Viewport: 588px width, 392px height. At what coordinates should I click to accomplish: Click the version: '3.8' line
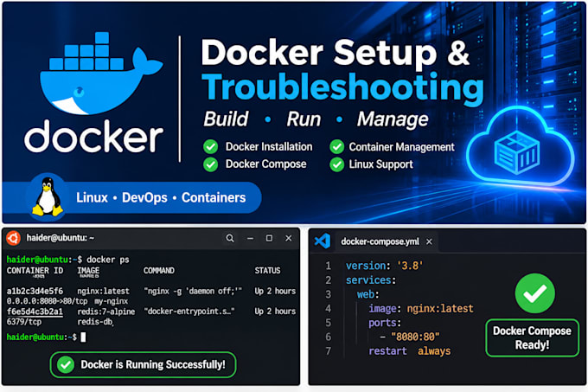[385, 266]
